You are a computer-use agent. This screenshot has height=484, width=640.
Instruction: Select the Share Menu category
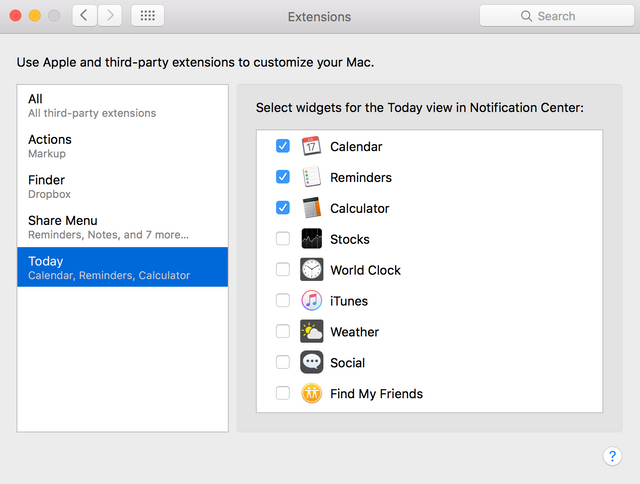coord(122,227)
